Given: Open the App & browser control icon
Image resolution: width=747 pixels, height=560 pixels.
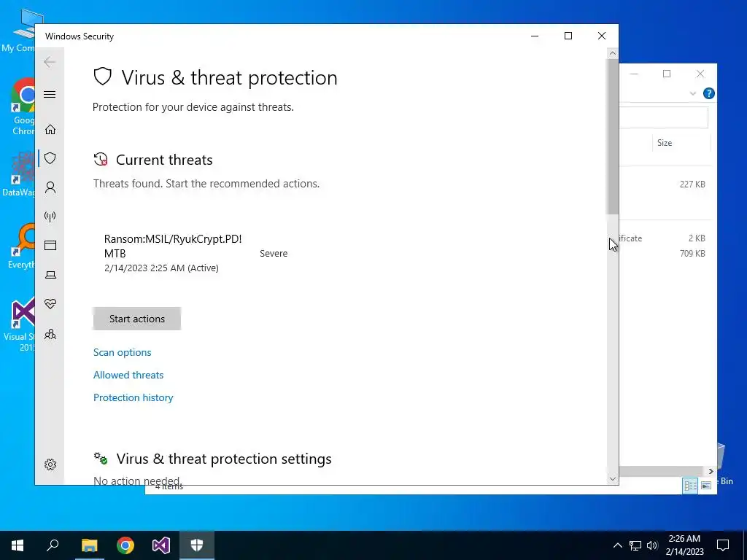Looking at the screenshot, I should pos(50,245).
